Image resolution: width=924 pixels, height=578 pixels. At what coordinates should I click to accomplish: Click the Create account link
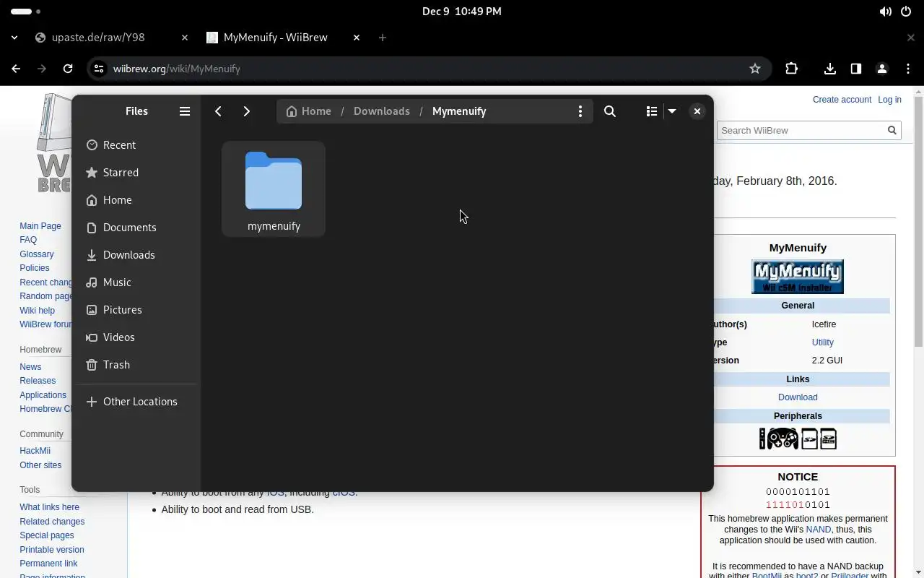842,100
